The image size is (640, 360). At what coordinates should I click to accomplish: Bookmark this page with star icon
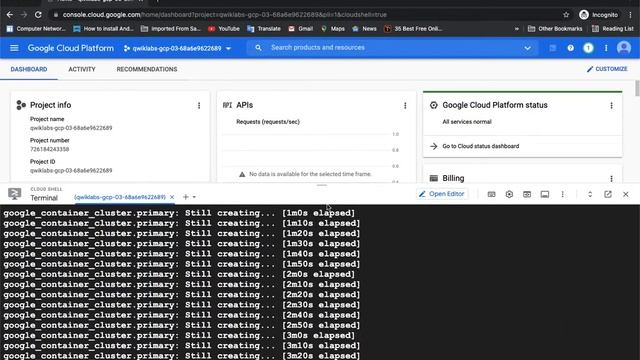(566, 15)
